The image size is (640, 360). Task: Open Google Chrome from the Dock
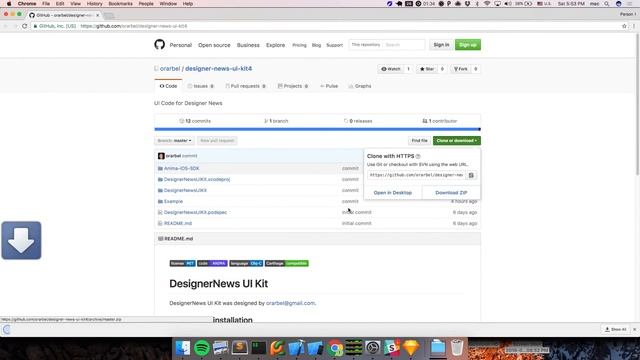click(335, 348)
